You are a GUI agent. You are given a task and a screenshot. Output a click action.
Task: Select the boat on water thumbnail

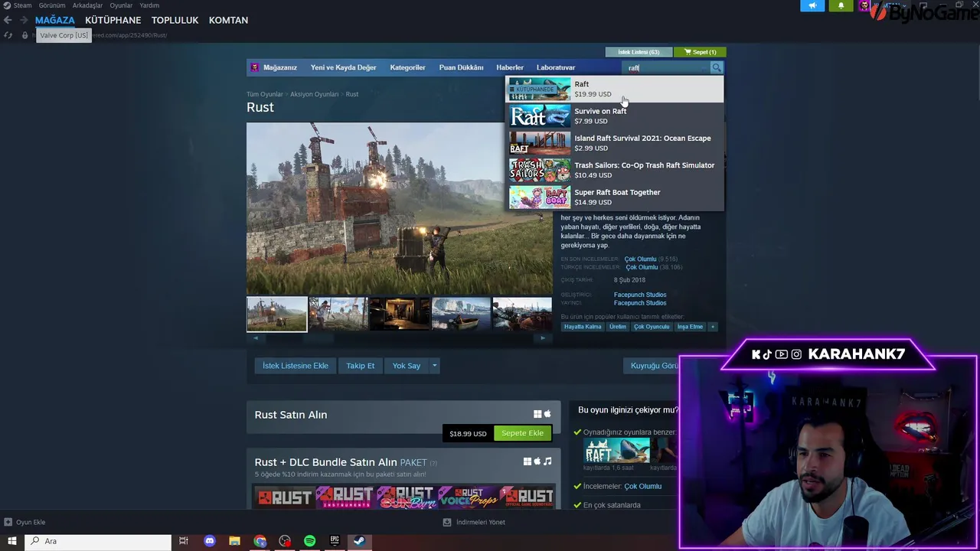(461, 314)
